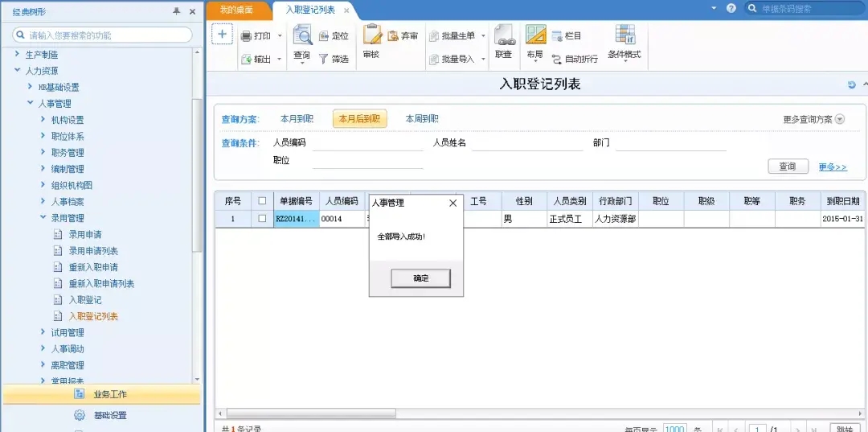The height and width of the screenshot is (432, 868).
Task: Expand the HR基础设置 tree node
Action: pos(31,87)
